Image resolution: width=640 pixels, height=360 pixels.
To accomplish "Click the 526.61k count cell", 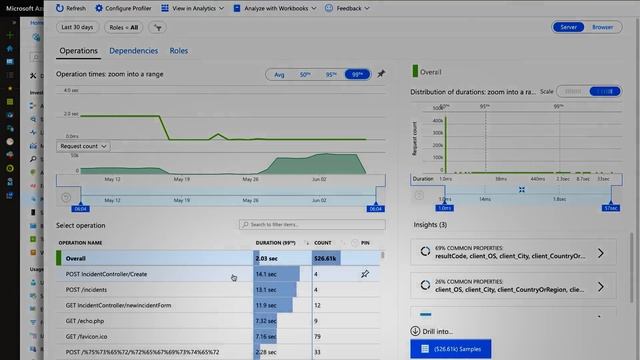I will [x=326, y=258].
